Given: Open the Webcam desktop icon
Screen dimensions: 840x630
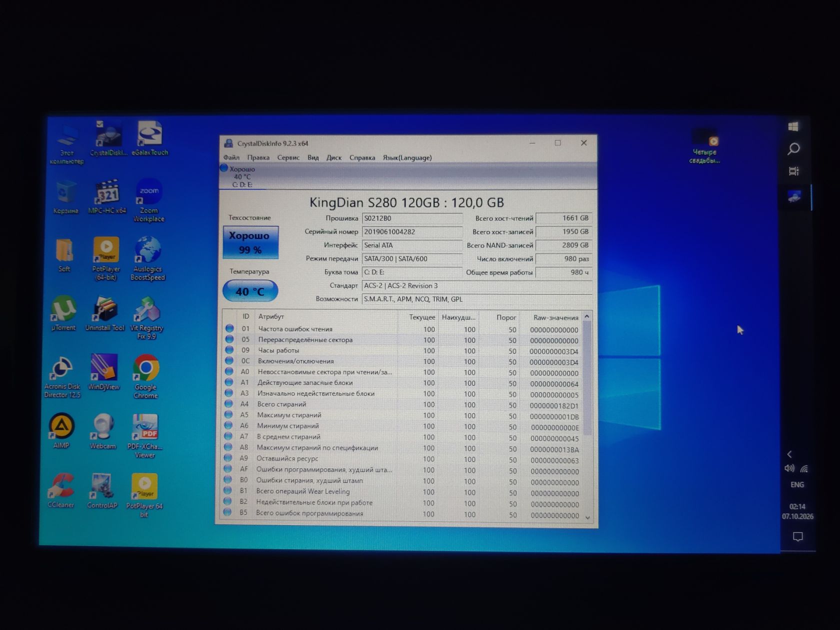Looking at the screenshot, I should click(102, 432).
